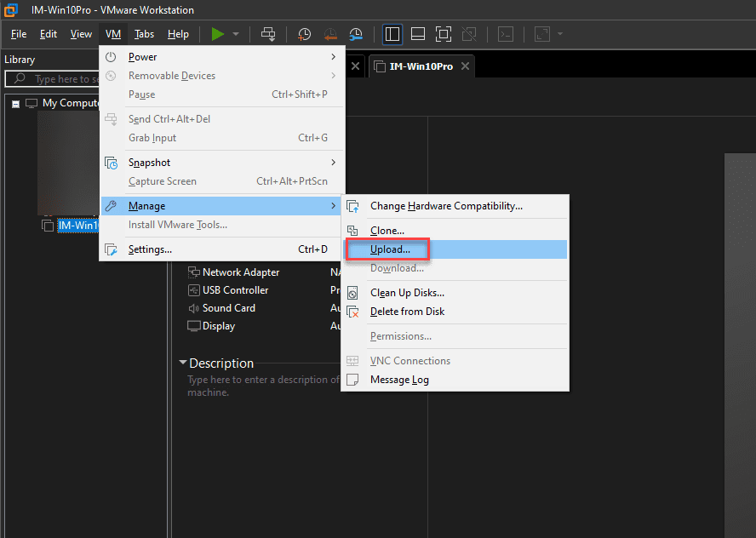Image resolution: width=756 pixels, height=538 pixels.
Task: Click the wrench icon beside Manage
Action: click(x=111, y=206)
